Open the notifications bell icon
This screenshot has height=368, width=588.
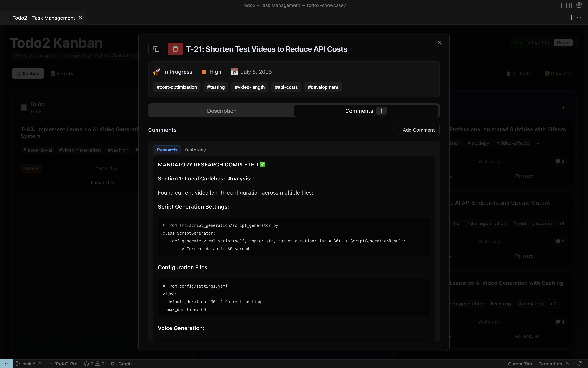tap(579, 364)
